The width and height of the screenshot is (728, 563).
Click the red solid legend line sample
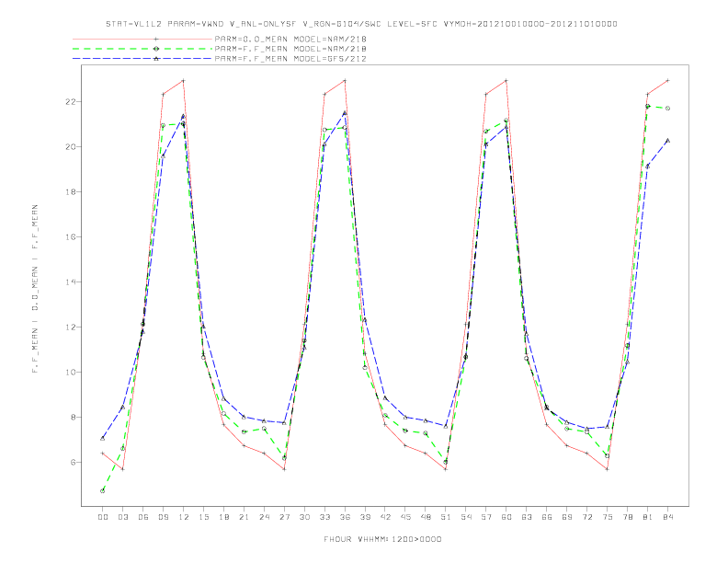(142, 39)
